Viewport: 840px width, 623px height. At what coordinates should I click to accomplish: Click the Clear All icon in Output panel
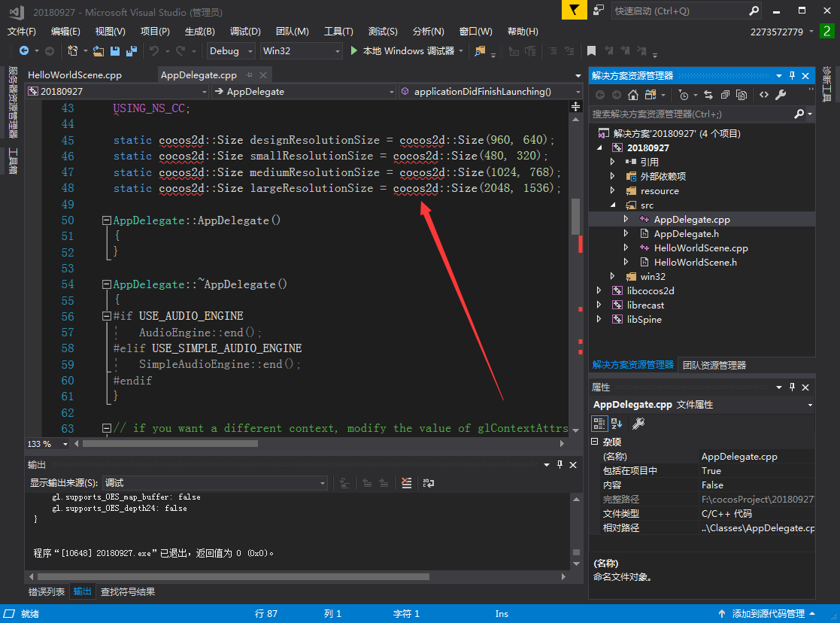click(407, 483)
